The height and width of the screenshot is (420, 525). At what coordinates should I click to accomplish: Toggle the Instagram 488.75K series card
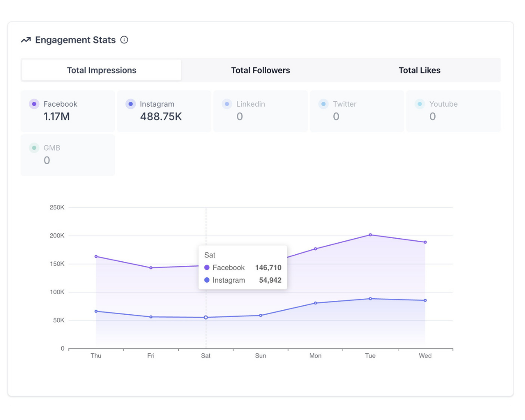pos(164,111)
